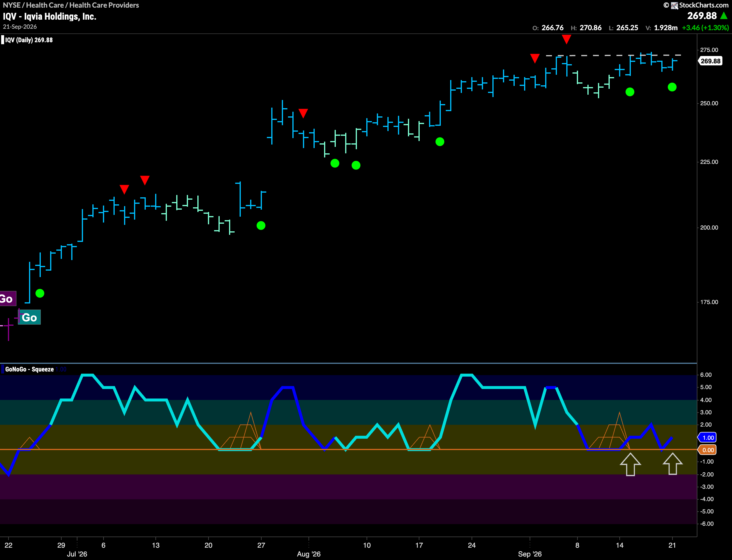Click the green up-arrow price change icon

(724, 15)
